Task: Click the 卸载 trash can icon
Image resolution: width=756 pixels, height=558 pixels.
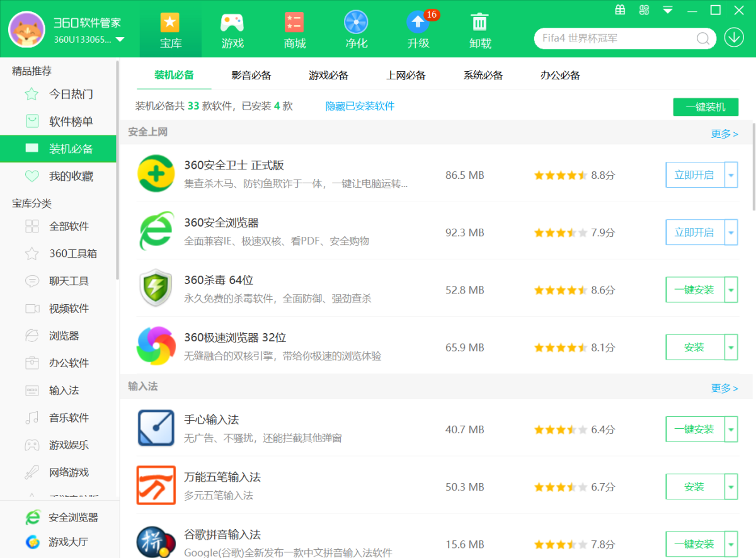Action: coord(480,23)
